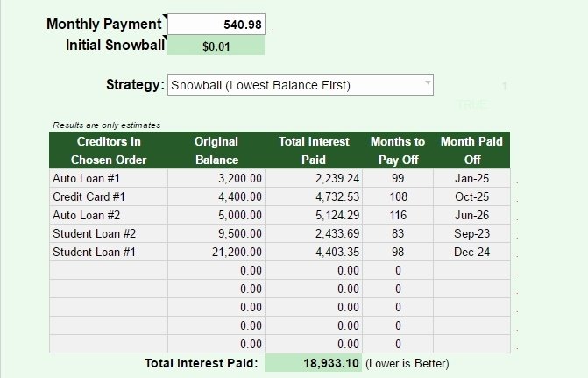Click the Monthly Payment label
Image resolution: width=588 pixels, height=378 pixels.
[104, 24]
